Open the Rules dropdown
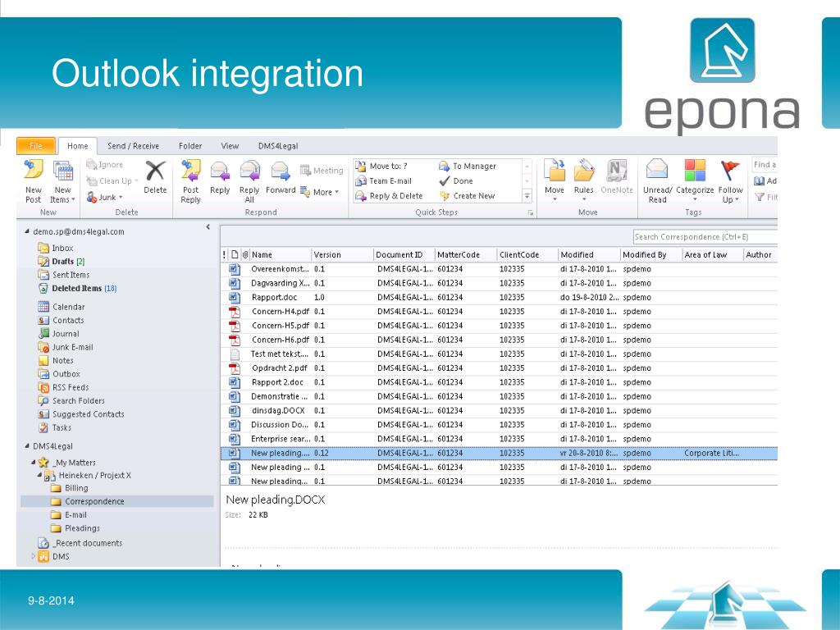 584,181
